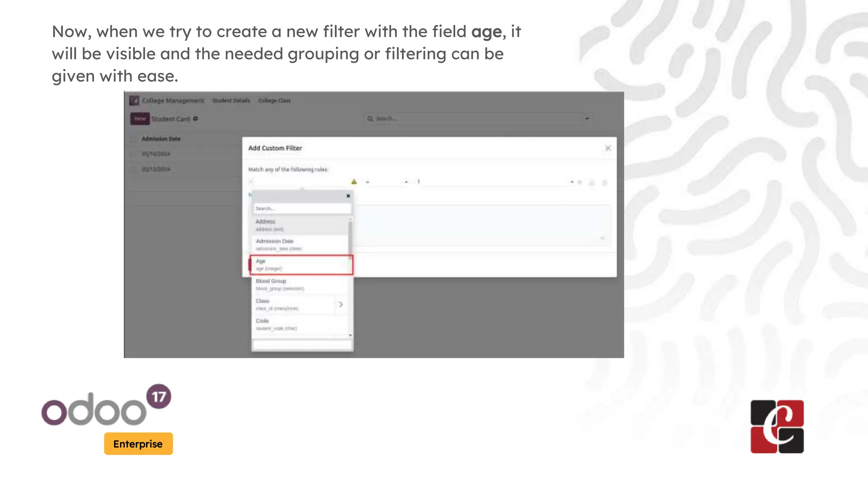Expand the Class field chevron

tap(341, 305)
